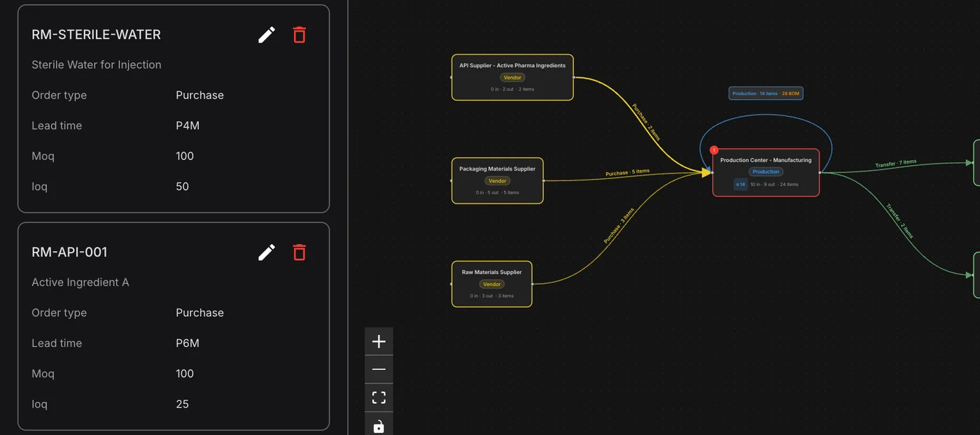The height and width of the screenshot is (435, 980).
Task: Click the RM-STERILE-WATER title
Action: (96, 34)
